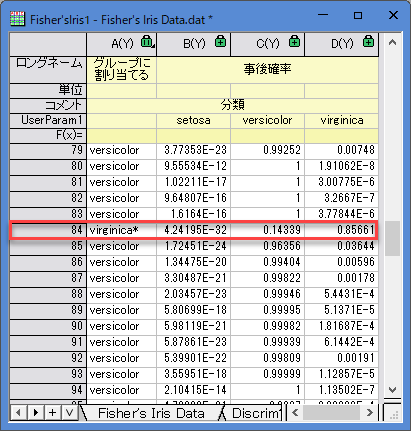The width and height of the screenshot is (411, 431).
Task: Click the add new sheet plus button
Action: click(x=52, y=413)
